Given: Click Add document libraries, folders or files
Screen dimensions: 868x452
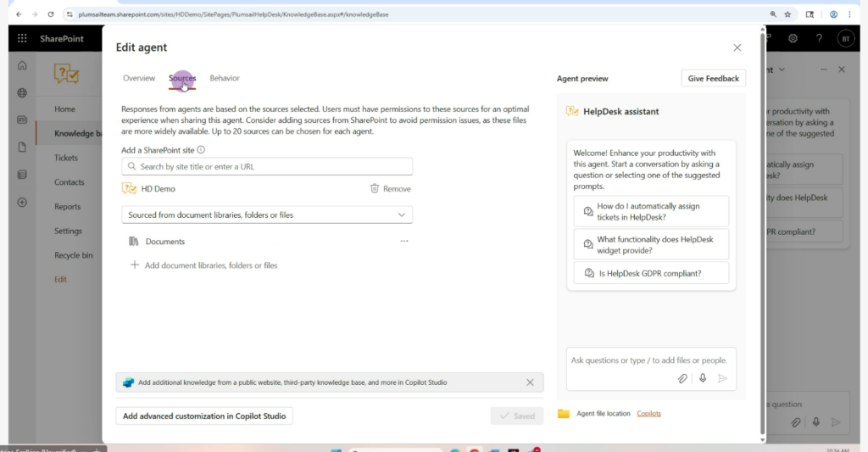Looking at the screenshot, I should coord(203,265).
